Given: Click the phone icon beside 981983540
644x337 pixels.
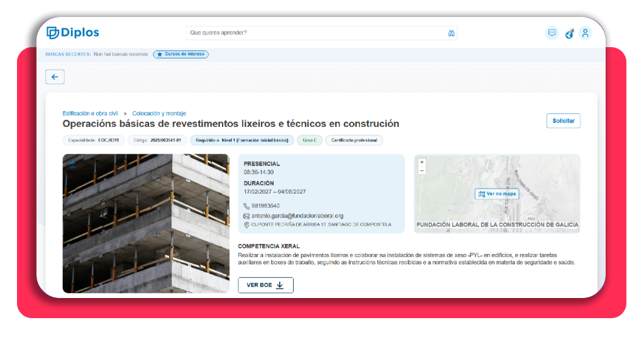Looking at the screenshot, I should click(247, 206).
